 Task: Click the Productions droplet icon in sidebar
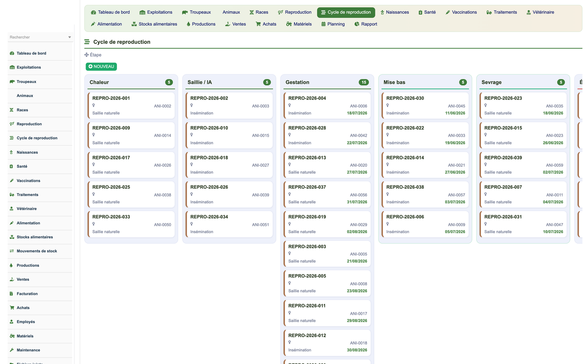(x=11, y=266)
